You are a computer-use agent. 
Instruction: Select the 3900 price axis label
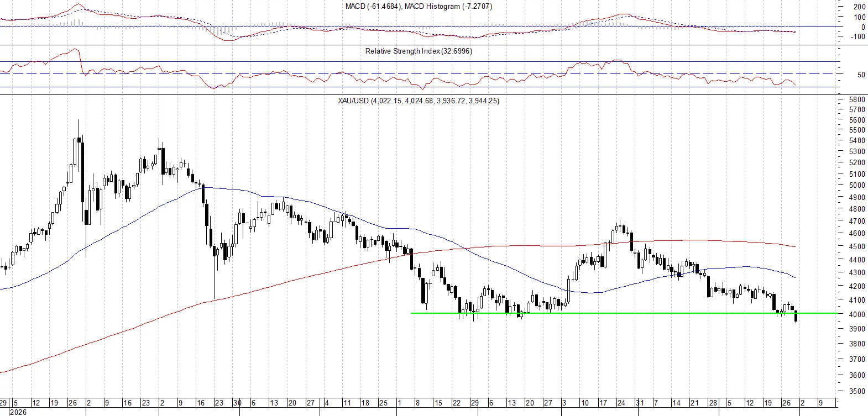click(x=857, y=329)
